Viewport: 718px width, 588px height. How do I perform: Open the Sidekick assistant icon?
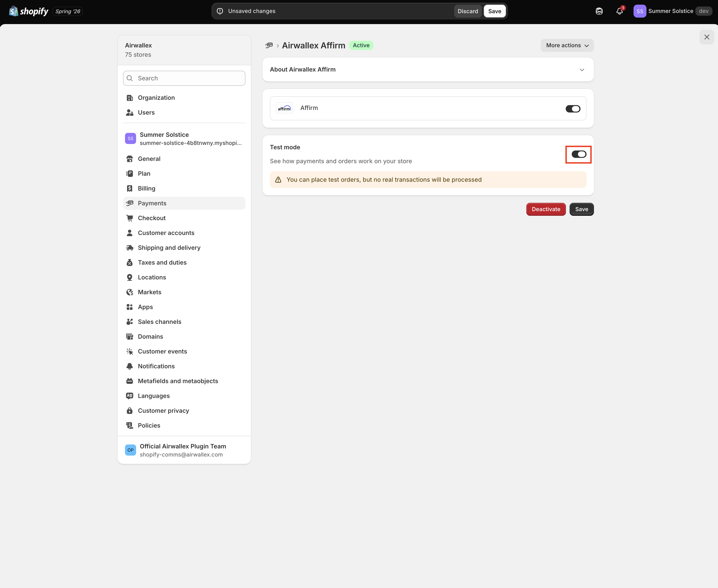tap(599, 11)
